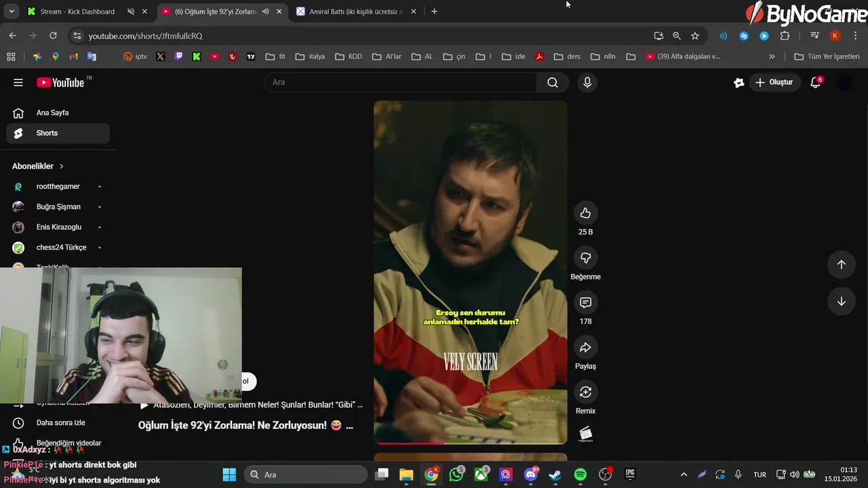The image size is (868, 488).
Task: Select Shorts in the sidebar
Action: pos(58,133)
